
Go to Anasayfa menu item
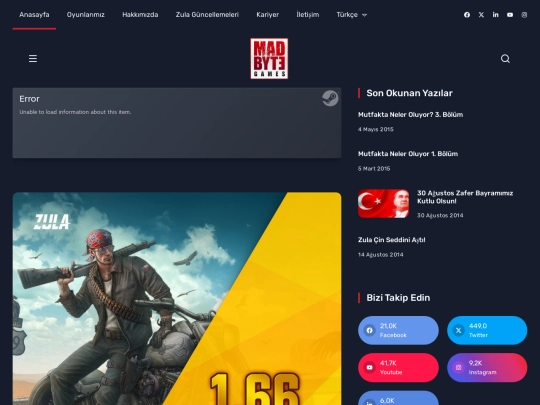(x=34, y=15)
